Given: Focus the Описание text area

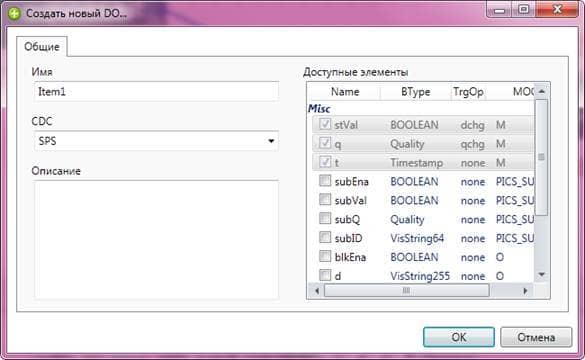Looking at the screenshot, I should click(156, 240).
